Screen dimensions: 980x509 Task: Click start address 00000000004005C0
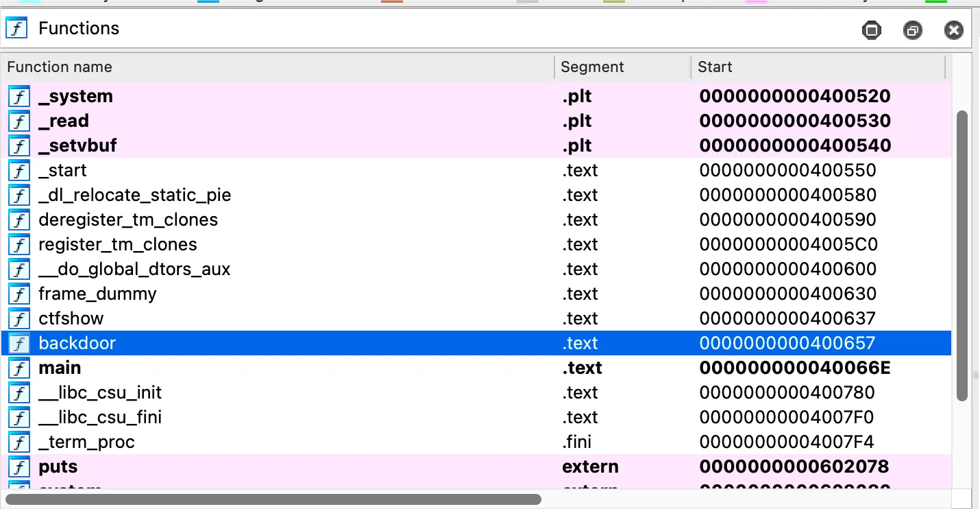pos(788,245)
